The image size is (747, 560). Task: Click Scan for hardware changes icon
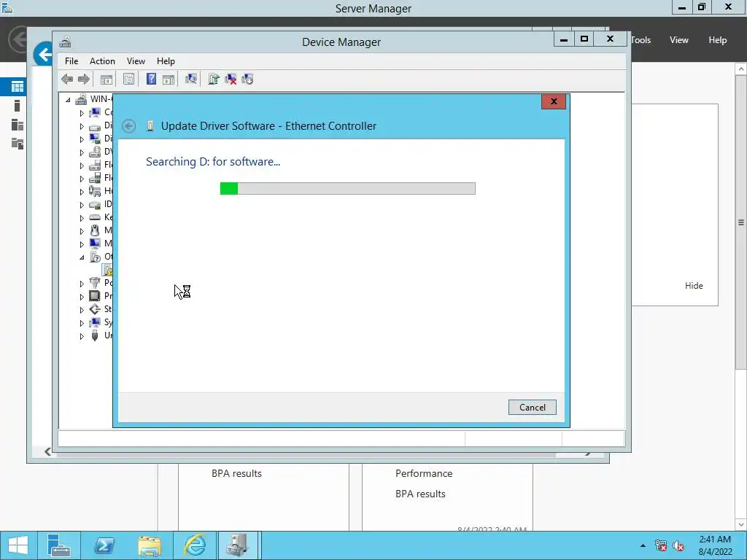tap(191, 79)
